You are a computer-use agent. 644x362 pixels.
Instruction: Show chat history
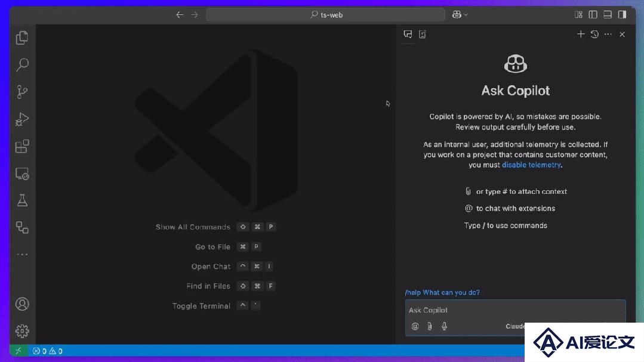[x=594, y=34]
